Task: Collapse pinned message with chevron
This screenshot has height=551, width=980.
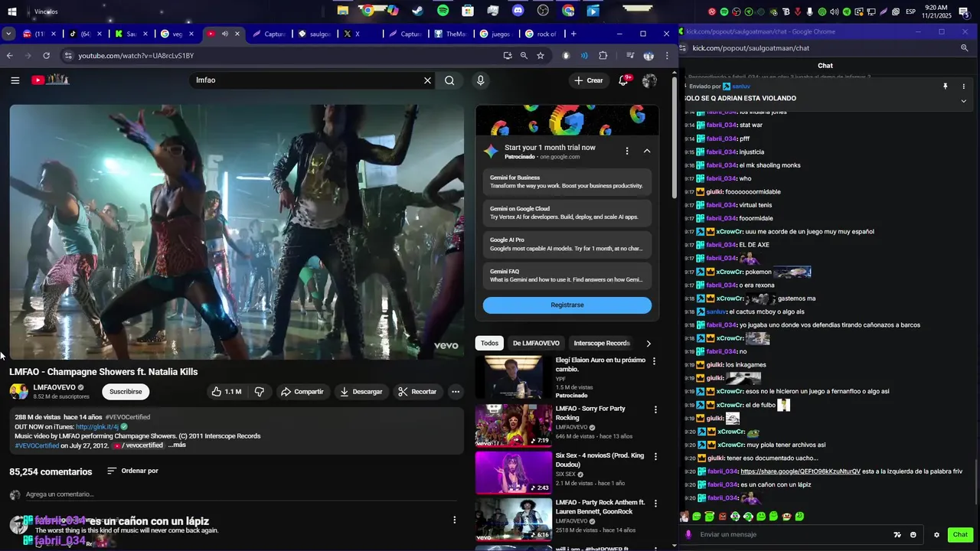Action: click(964, 101)
